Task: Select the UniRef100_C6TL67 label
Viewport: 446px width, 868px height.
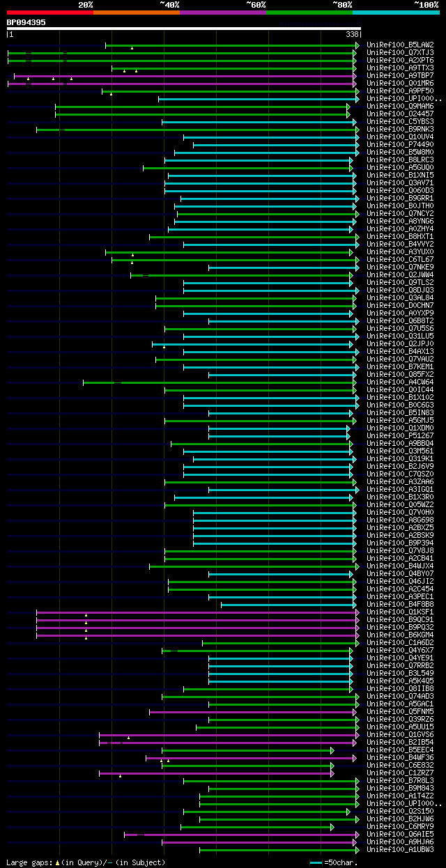Action: tap(400, 260)
